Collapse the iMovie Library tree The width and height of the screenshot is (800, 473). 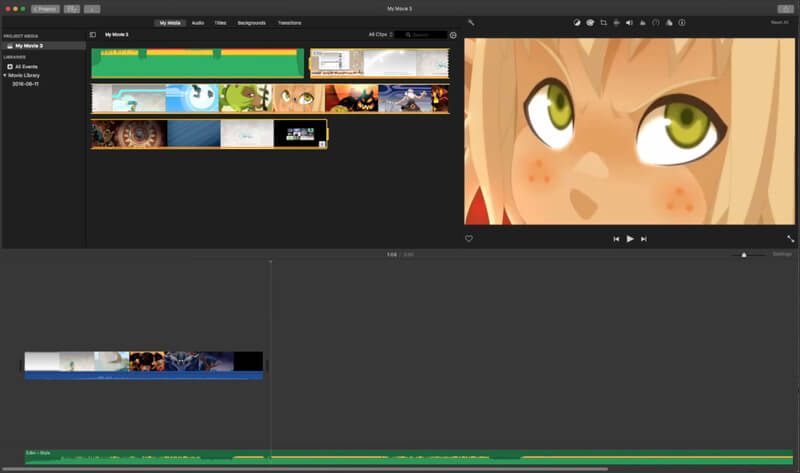click(5, 75)
